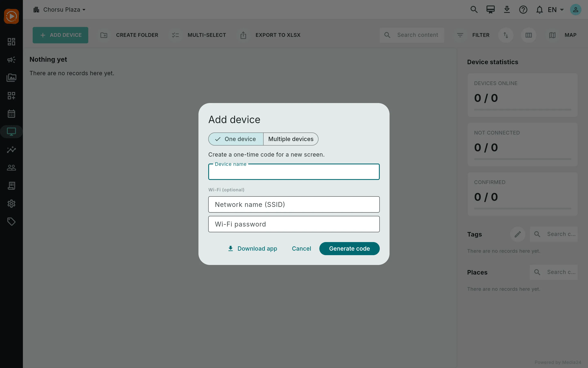Image resolution: width=588 pixels, height=368 pixels.
Task: Click the NOT CONNECTED progress bar
Action: (523, 159)
